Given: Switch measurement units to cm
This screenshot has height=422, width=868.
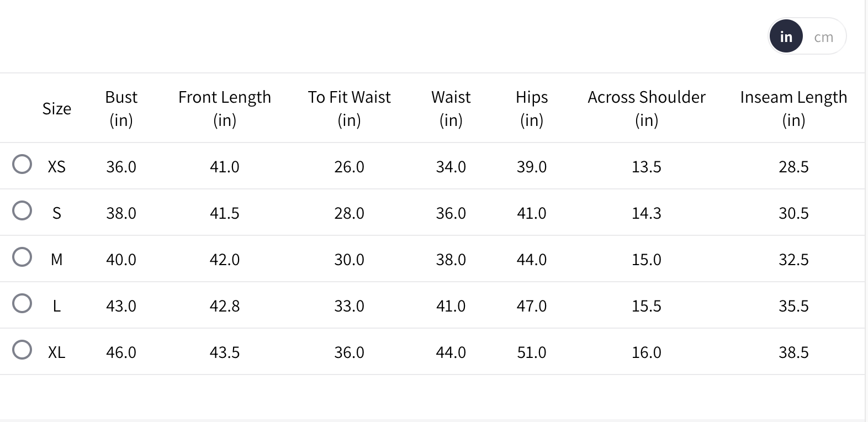Looking at the screenshot, I should (x=823, y=37).
